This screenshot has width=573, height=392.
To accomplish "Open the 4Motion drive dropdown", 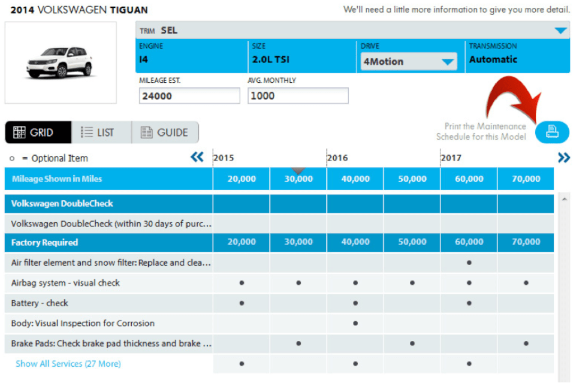I will (x=409, y=61).
